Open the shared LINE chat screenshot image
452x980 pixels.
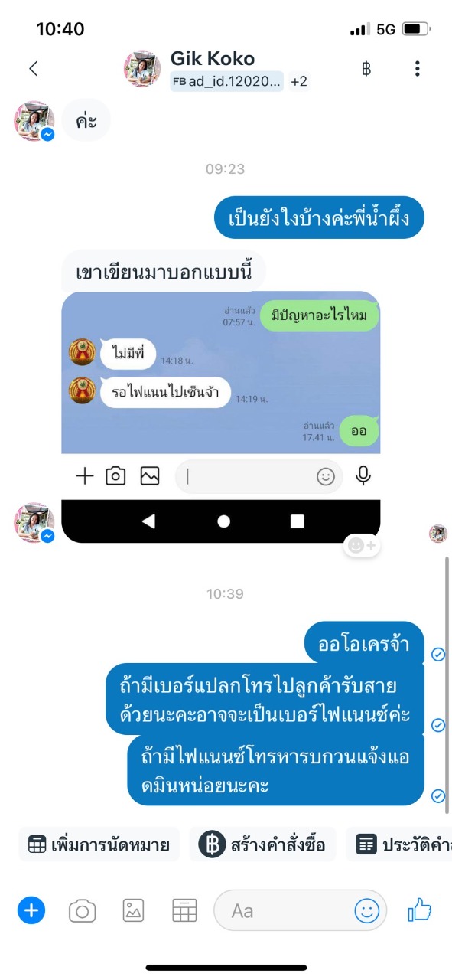click(220, 417)
